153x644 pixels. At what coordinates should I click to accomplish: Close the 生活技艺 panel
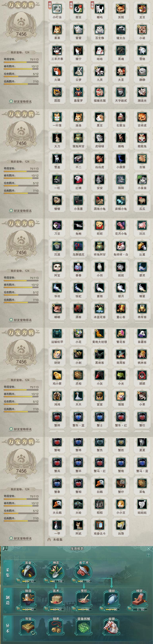pyautogui.click(x=148, y=548)
